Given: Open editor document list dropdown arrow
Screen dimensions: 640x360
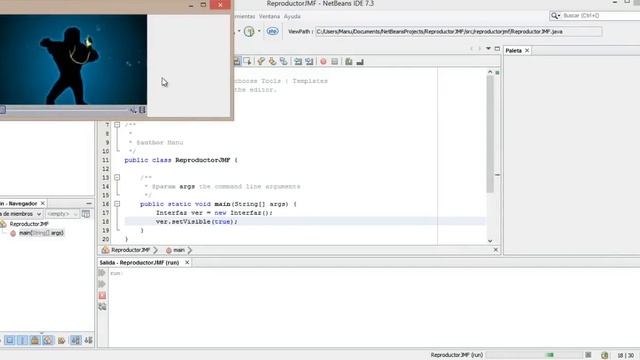Looking at the screenshot, I should point(488,49).
